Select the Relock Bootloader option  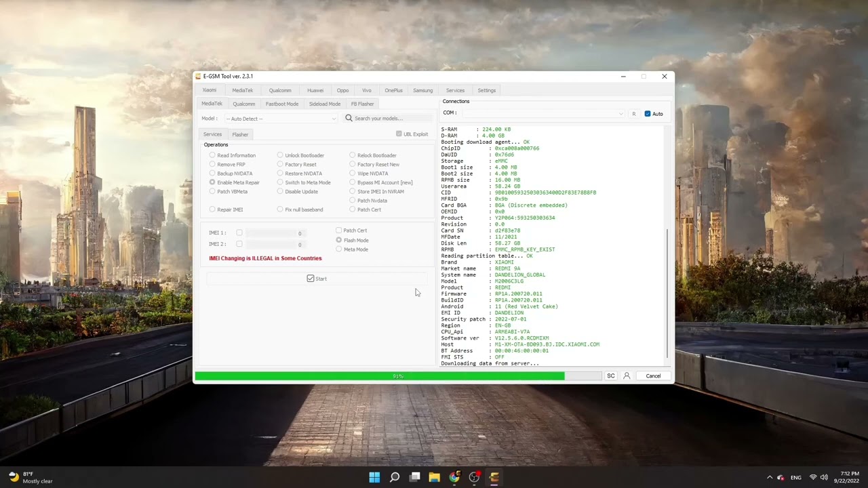pos(353,155)
